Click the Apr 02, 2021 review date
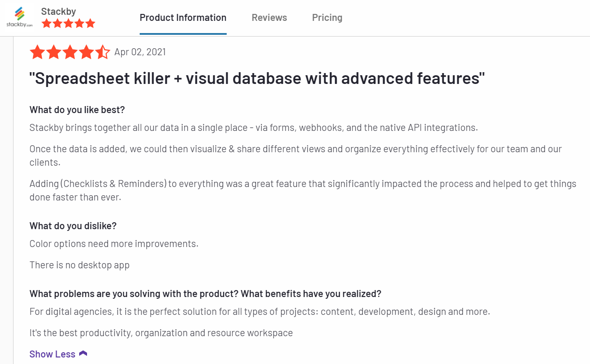The height and width of the screenshot is (364, 590). 140,52
